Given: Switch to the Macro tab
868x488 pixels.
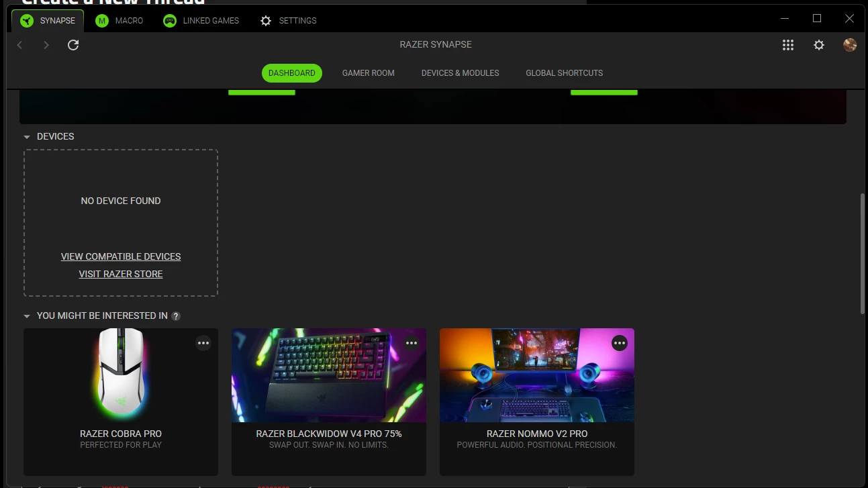Looking at the screenshot, I should [119, 21].
